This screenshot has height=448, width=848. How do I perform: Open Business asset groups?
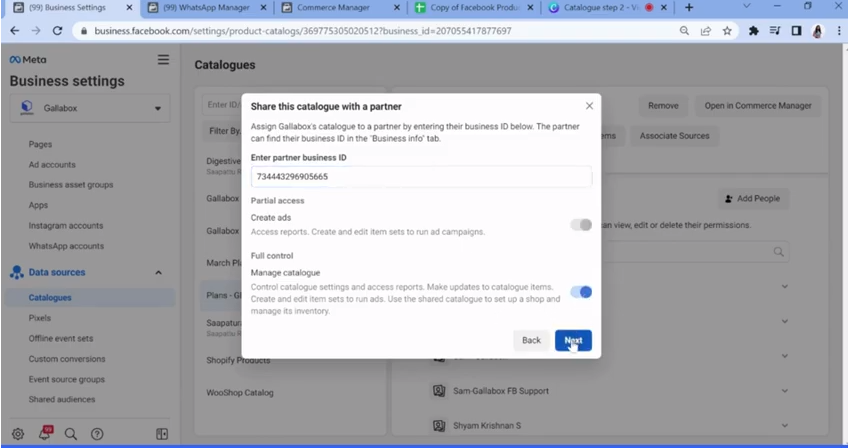click(71, 185)
